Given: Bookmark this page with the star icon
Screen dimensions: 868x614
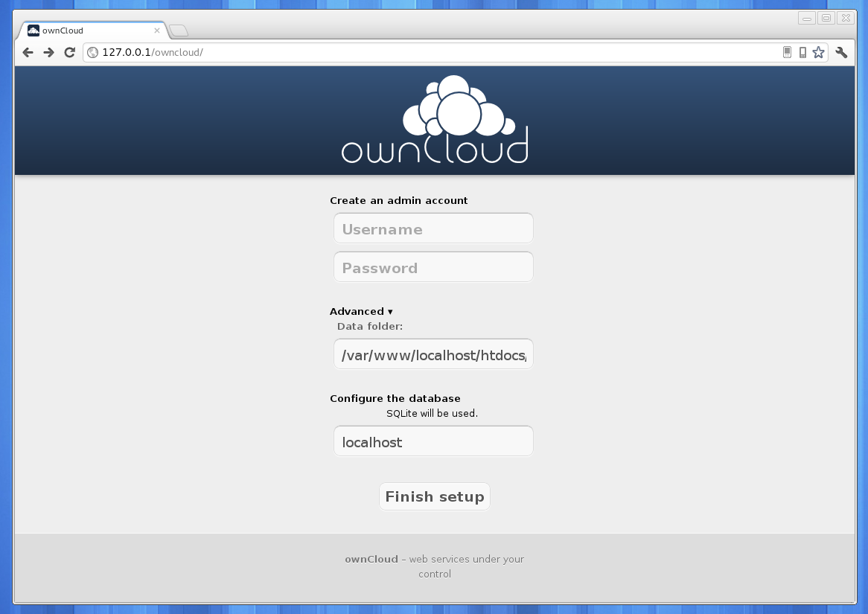Looking at the screenshot, I should (x=818, y=53).
